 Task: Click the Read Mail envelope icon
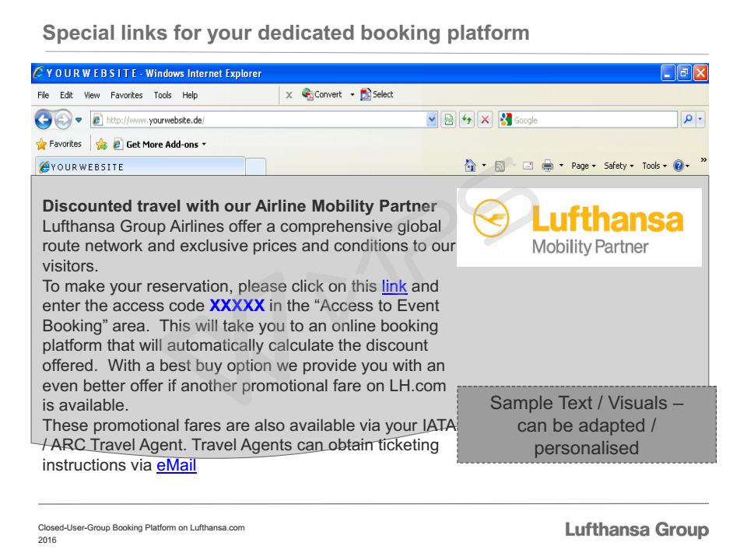(528, 166)
